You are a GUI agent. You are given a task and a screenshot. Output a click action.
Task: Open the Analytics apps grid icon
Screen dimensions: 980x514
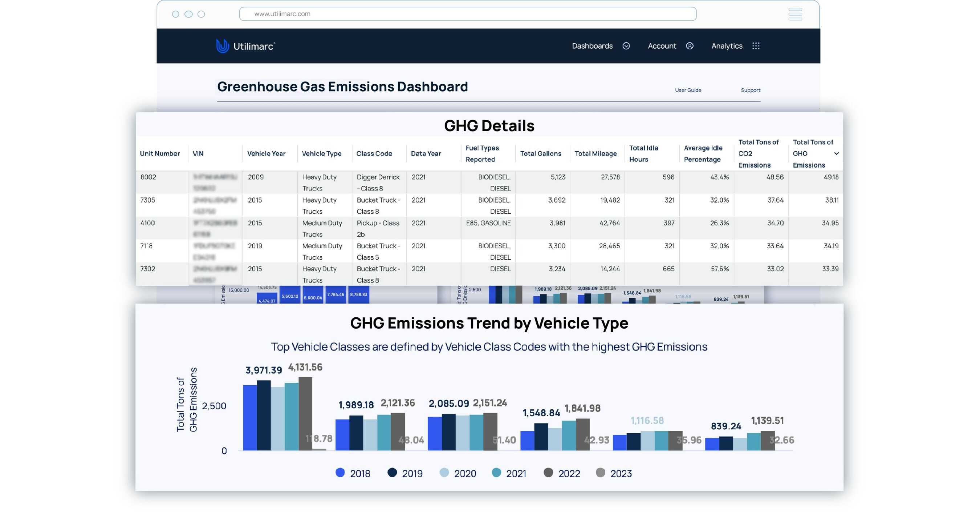(756, 46)
